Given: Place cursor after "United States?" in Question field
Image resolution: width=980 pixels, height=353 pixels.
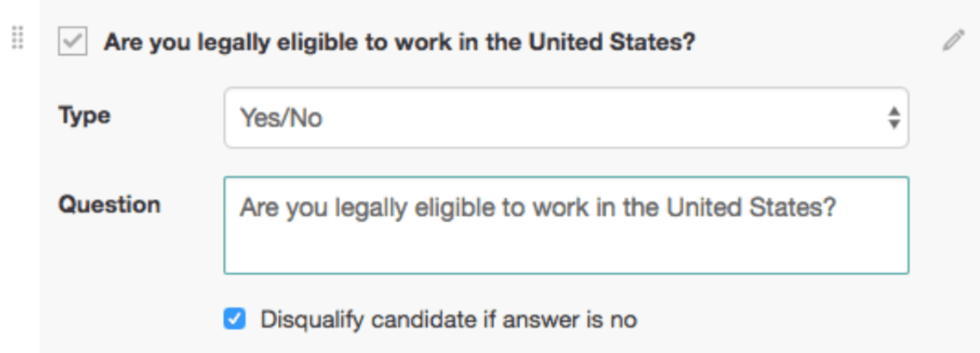Looking at the screenshot, I should click(839, 208).
